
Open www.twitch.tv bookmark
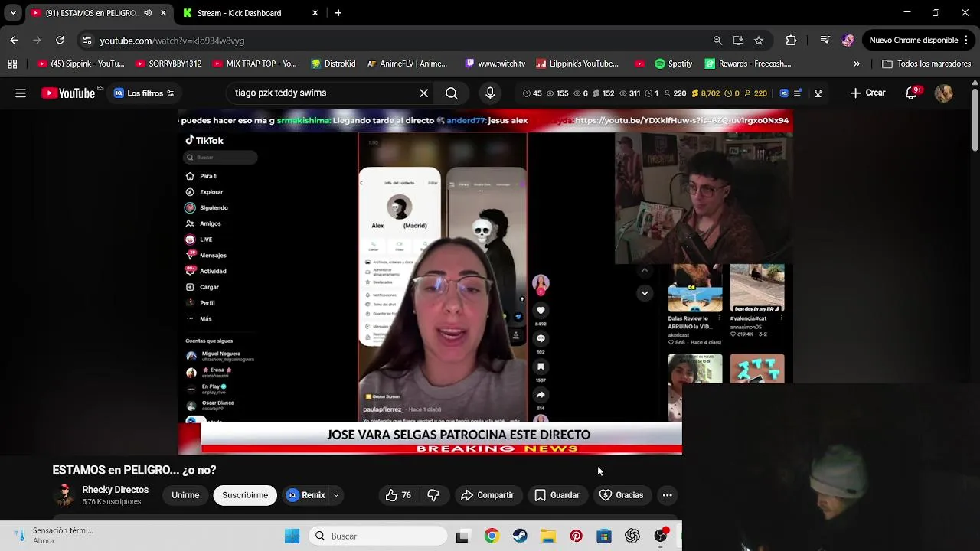pos(495,64)
